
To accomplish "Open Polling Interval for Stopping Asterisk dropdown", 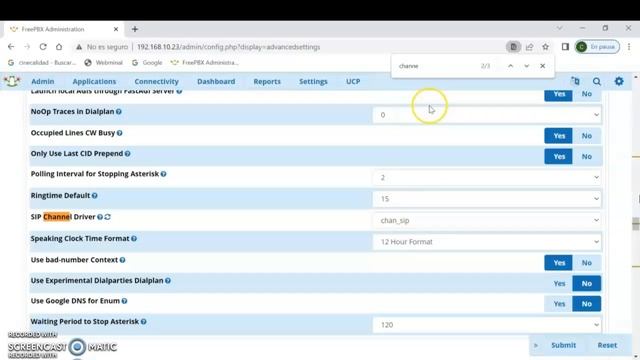I will point(487,178).
